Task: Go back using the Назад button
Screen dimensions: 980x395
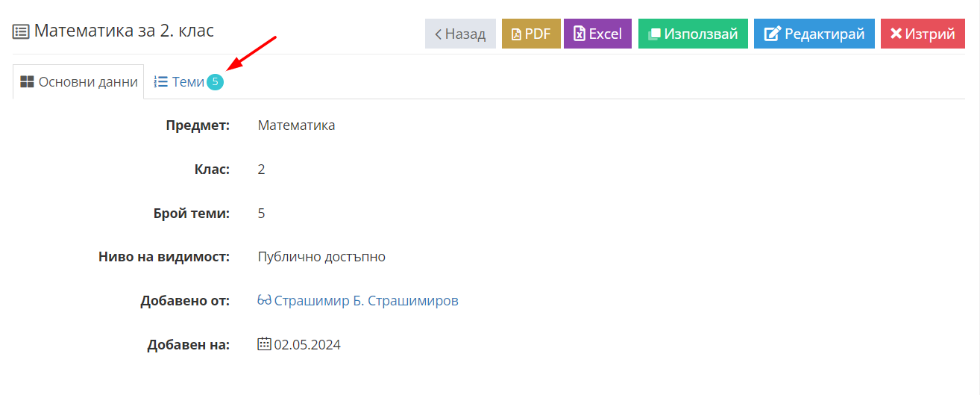Action: point(460,34)
